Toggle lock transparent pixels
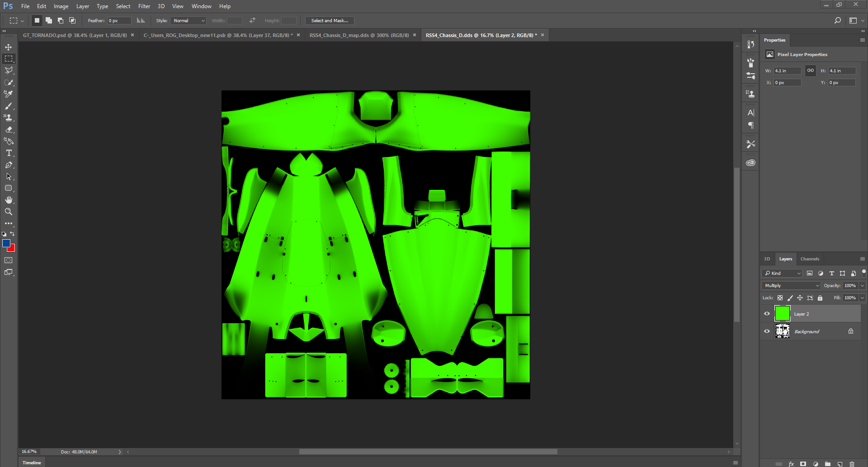Viewport: 868px width, 467px height. pos(780,298)
